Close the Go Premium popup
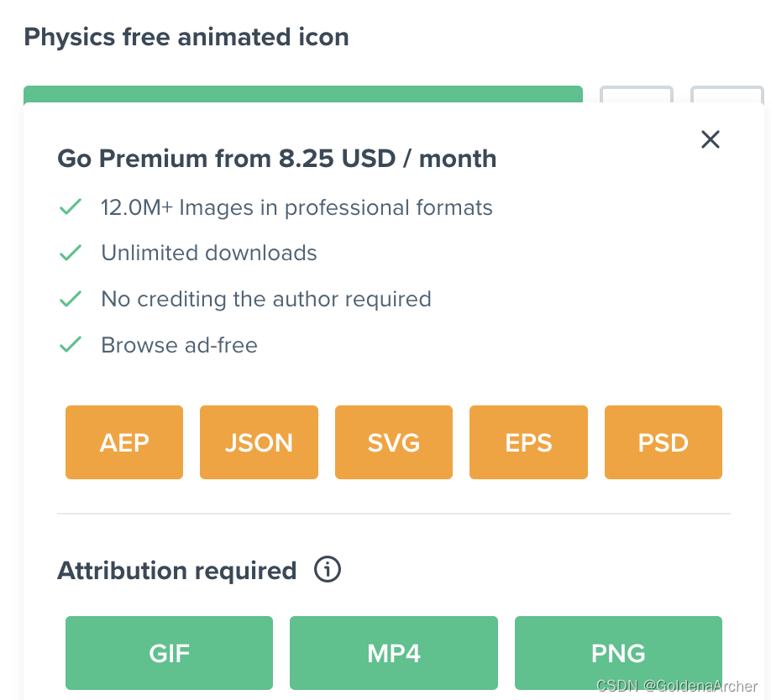The width and height of the screenshot is (771, 700). point(711,139)
